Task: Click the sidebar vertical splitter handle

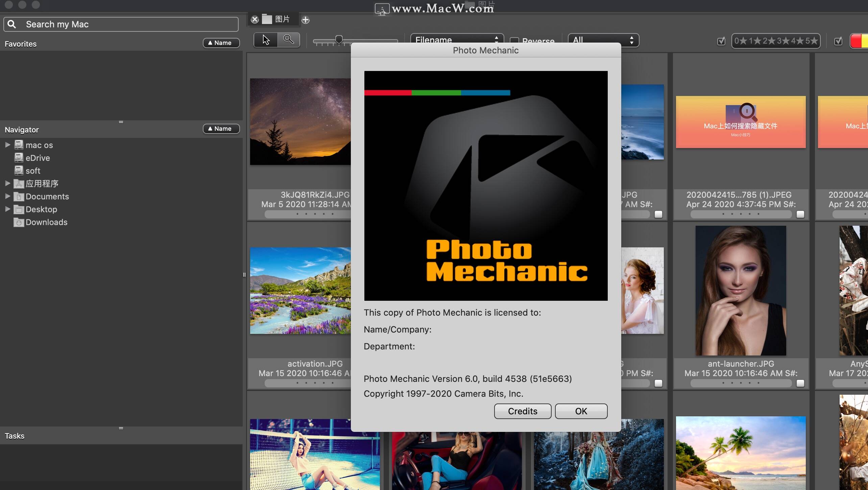Action: pos(244,275)
